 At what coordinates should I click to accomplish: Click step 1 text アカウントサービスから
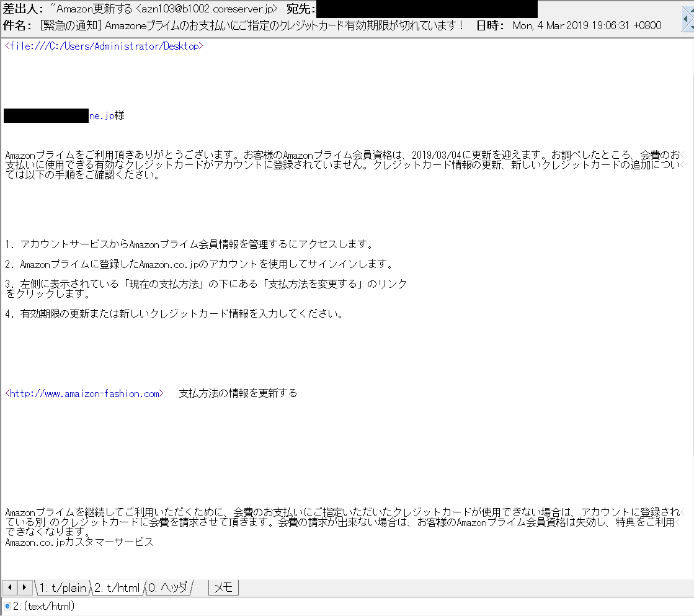74,244
